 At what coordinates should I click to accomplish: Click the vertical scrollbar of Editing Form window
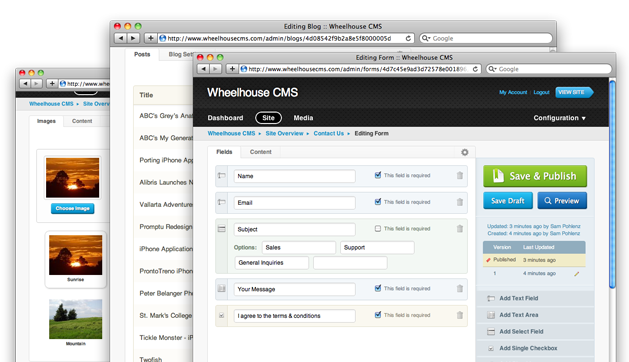[x=612, y=185]
